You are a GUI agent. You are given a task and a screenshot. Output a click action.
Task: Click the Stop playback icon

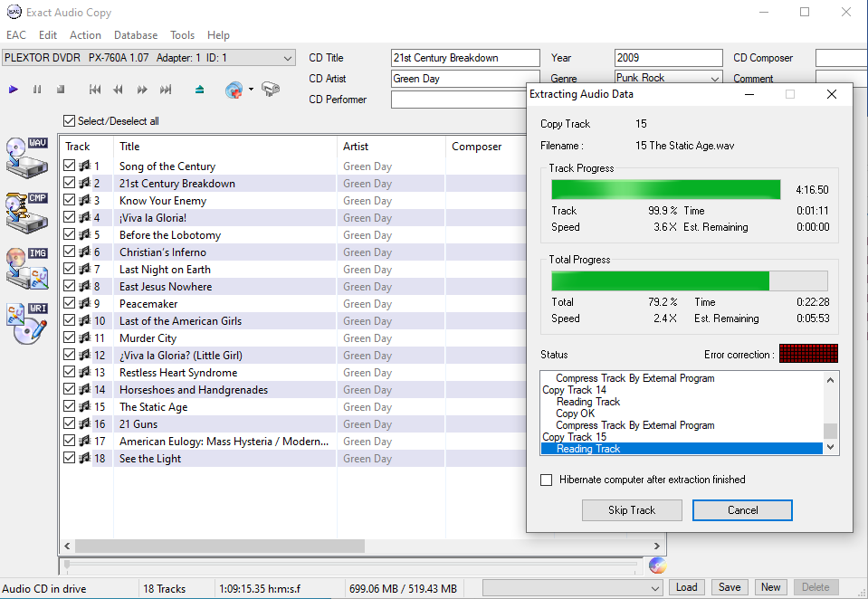[61, 90]
